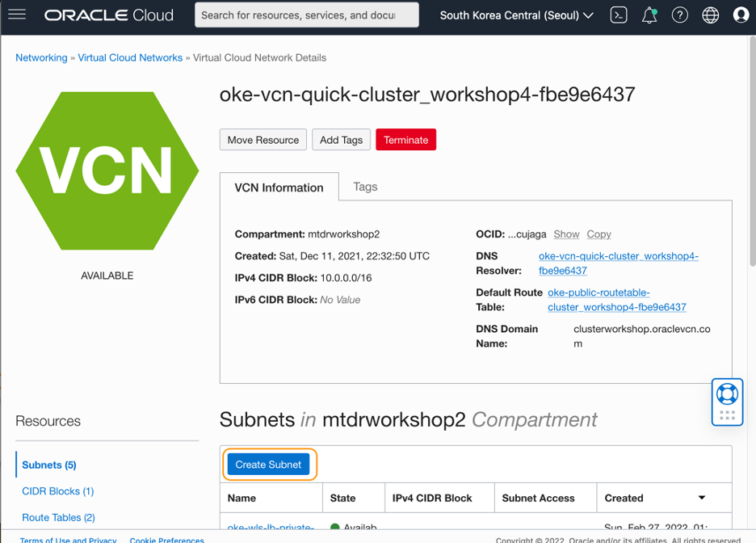Image resolution: width=756 pixels, height=543 pixels.
Task: Click the IPv4 CIDR value 10.0.0.0/16
Action: click(x=346, y=278)
